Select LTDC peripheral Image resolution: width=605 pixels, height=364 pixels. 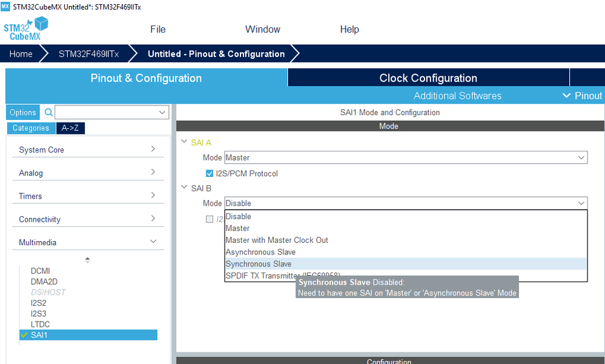tap(40, 324)
